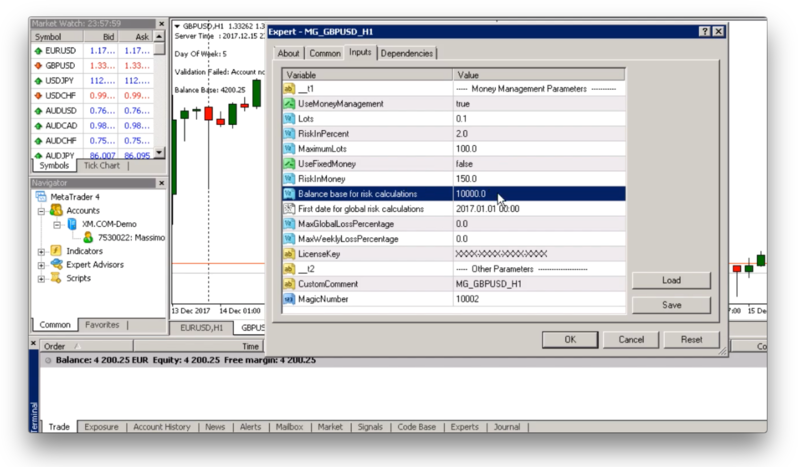The image size is (800, 467).
Task: Expand the Expert Advisors node
Action: point(41,265)
